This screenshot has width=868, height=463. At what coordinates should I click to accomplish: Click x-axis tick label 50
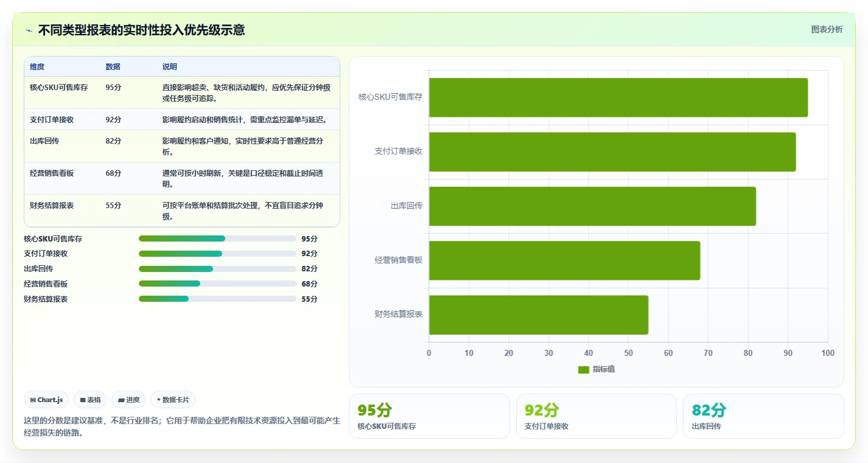tap(628, 353)
